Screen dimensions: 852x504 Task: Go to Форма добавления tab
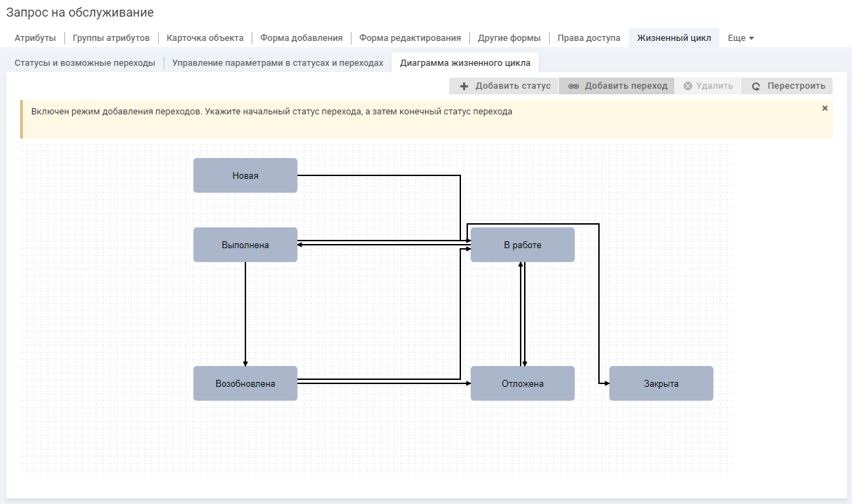[301, 38]
